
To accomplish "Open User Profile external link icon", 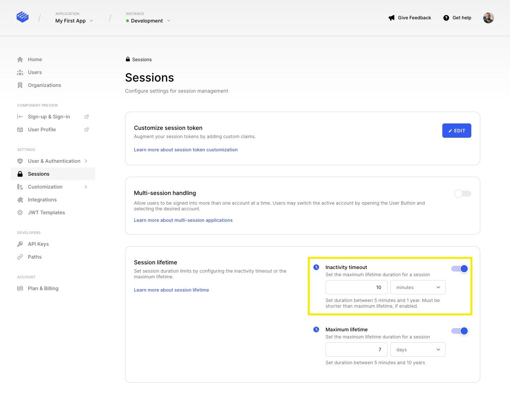I will click(x=86, y=130).
